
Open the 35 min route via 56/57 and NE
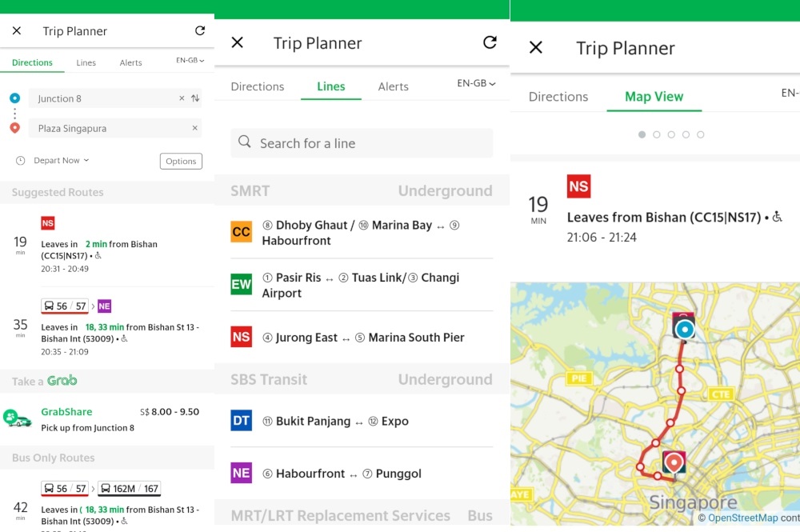(x=107, y=328)
